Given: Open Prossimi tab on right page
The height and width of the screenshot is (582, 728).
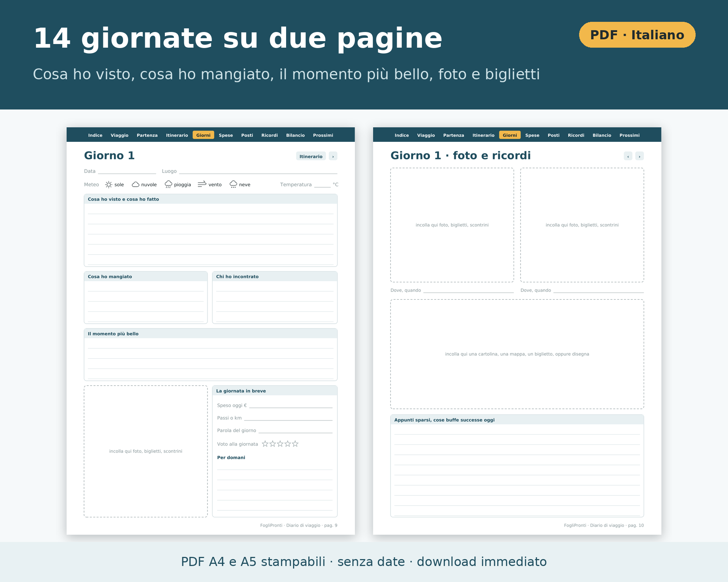Looking at the screenshot, I should pos(629,135).
